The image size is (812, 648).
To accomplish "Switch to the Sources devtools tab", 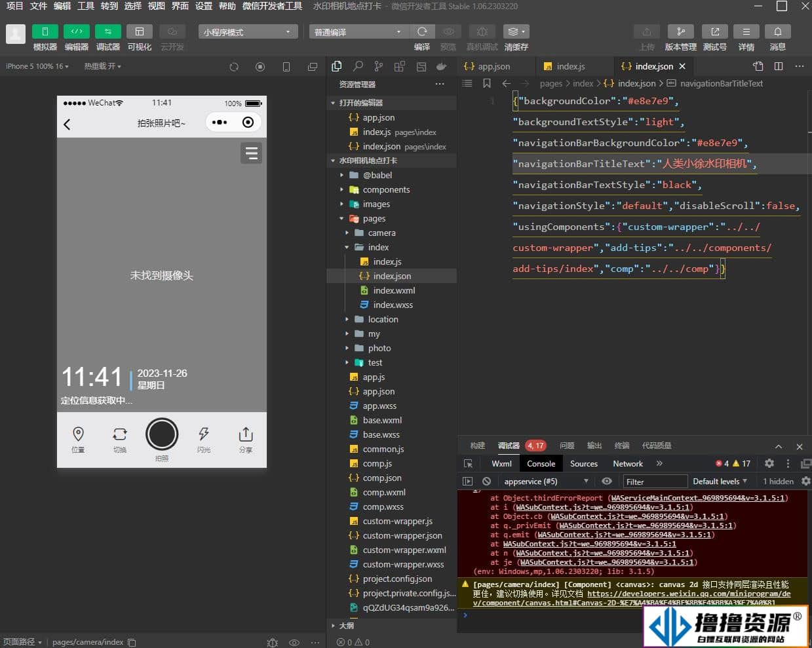I will 584,463.
